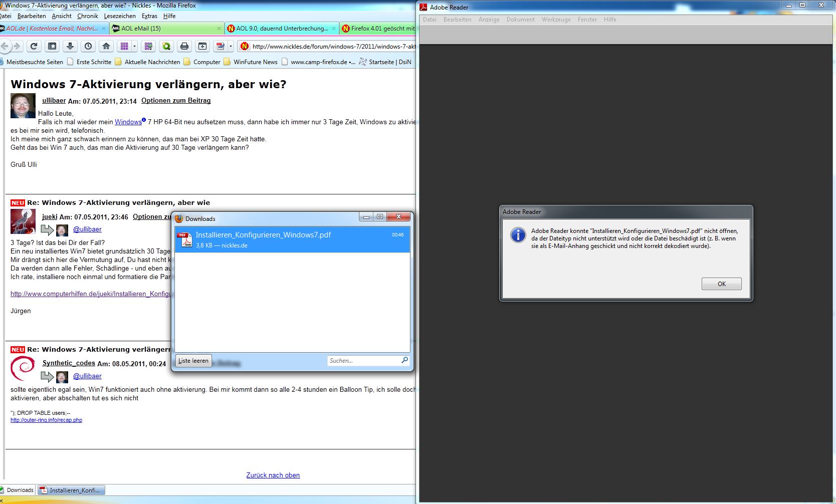Close the AOL 9.0 dauernd Unterbrechung tab
This screenshot has height=504, width=836.
tap(334, 29)
